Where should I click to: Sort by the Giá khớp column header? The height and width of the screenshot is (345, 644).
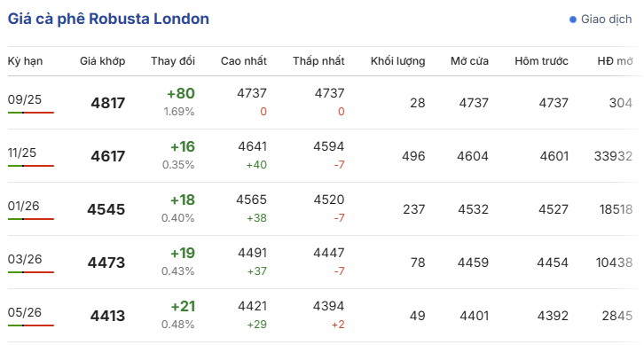point(102,61)
